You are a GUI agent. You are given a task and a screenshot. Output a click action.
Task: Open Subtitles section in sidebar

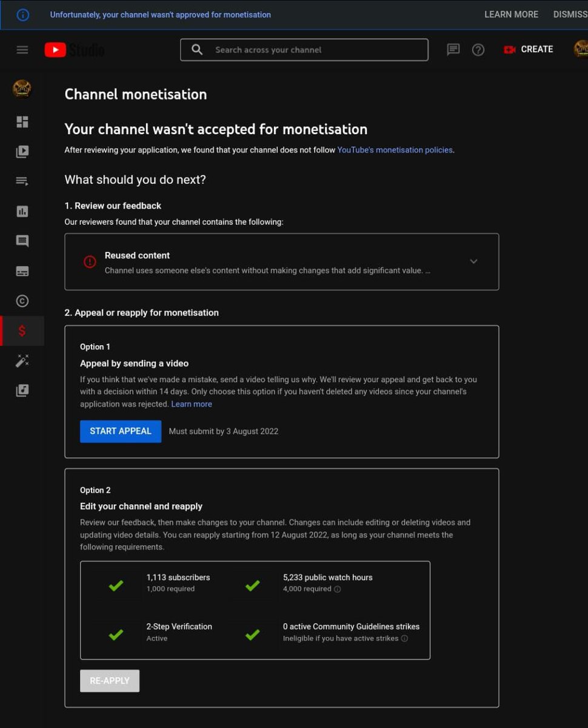22,271
